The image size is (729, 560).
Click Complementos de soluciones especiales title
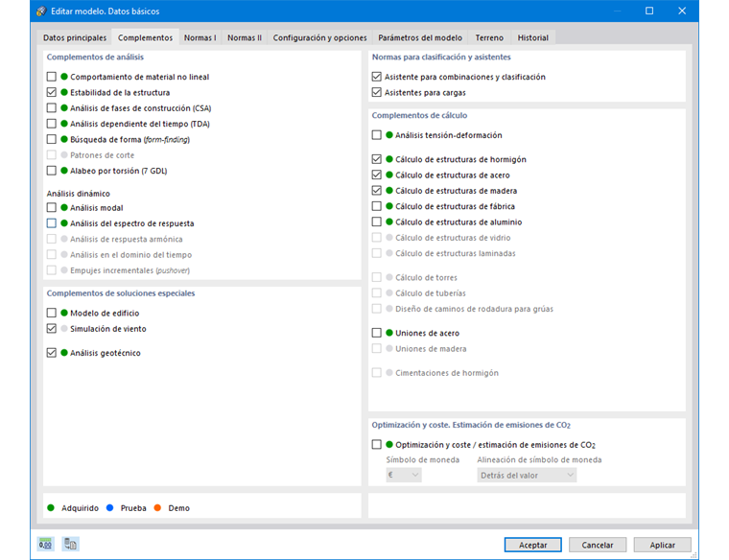coord(121,293)
